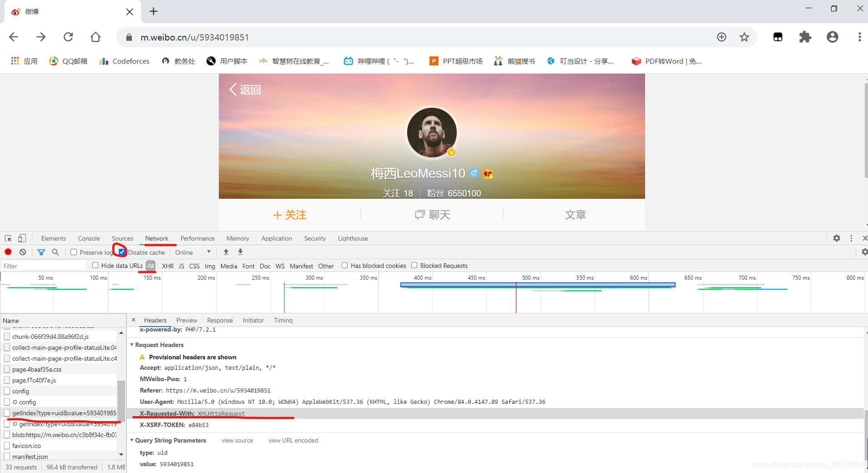Screen dimensions: 868x473
Task: Close the request details pane
Action: tap(133, 320)
